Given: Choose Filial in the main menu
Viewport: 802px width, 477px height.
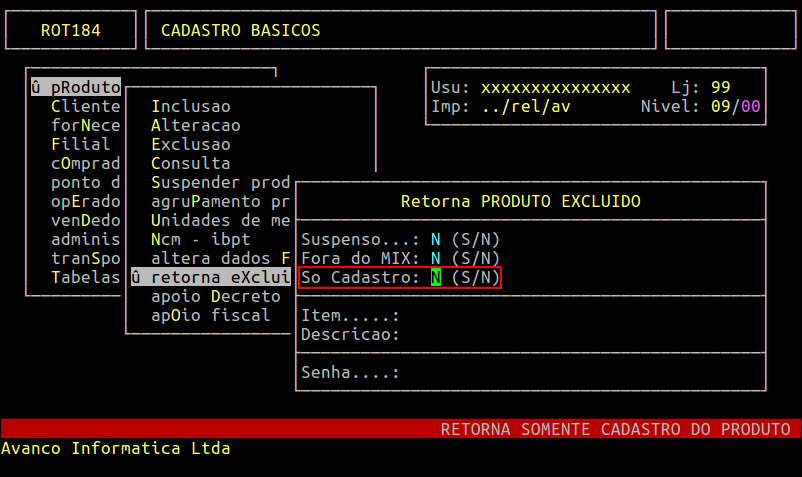Looking at the screenshot, I should coord(80,144).
